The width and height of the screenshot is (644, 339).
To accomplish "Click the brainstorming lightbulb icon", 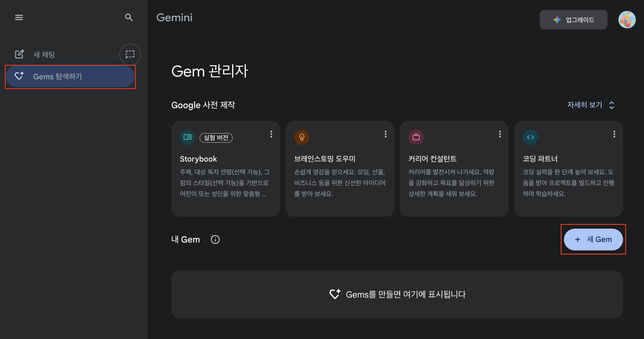I will (x=302, y=137).
